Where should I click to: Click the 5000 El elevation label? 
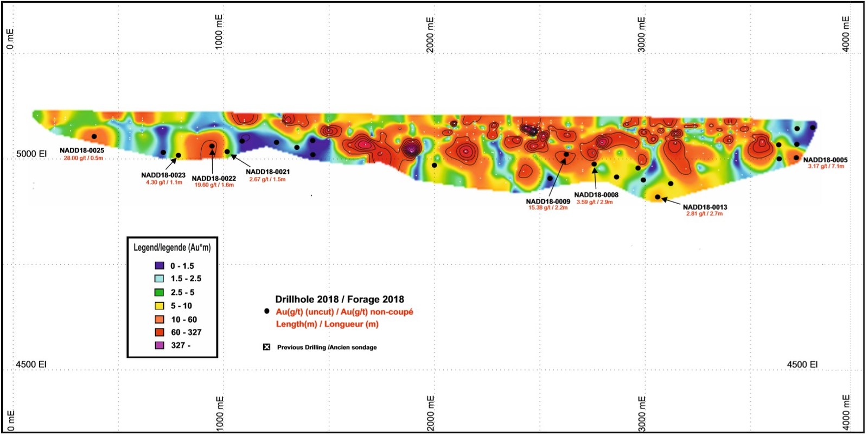(31, 154)
